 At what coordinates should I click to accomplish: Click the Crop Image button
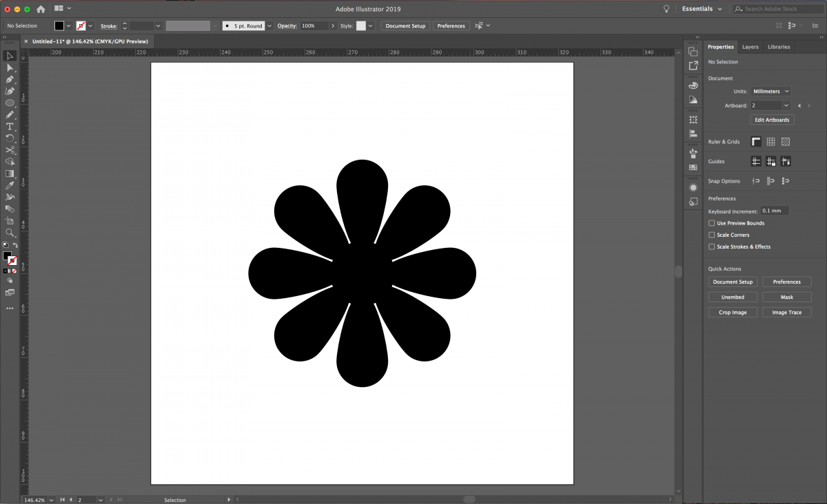click(733, 313)
